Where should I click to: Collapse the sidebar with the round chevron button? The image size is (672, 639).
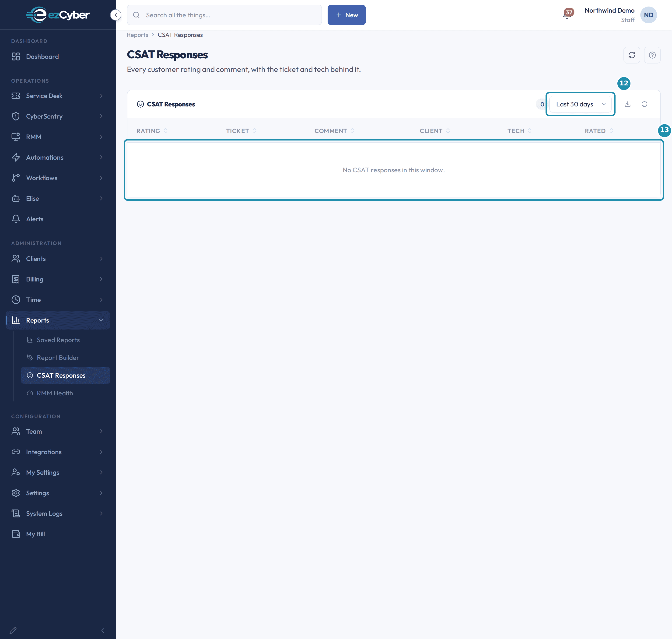pos(116,15)
